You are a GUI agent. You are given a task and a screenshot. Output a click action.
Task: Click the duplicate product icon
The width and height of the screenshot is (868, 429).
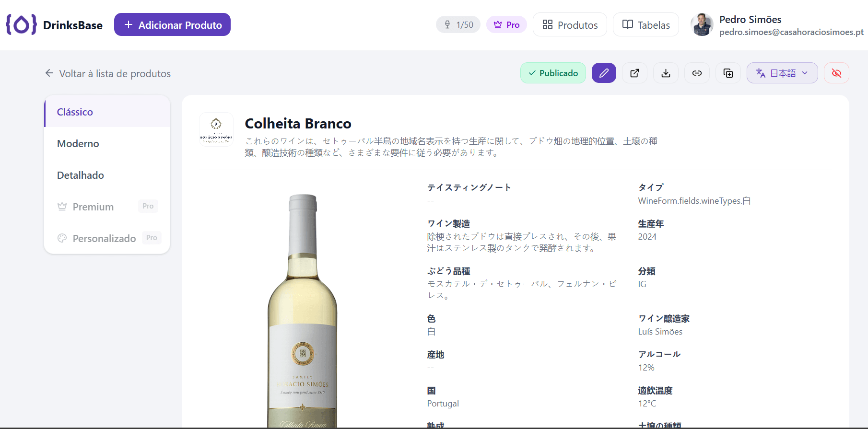728,73
